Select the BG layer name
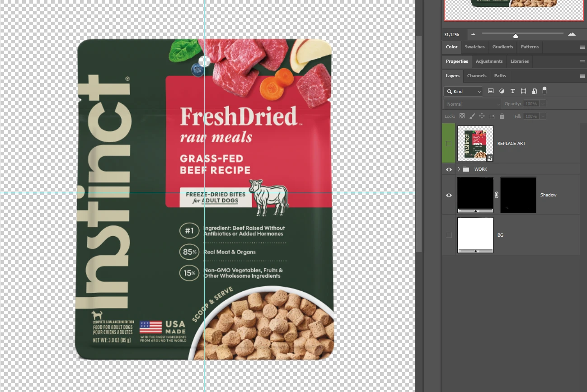 [x=500, y=235]
